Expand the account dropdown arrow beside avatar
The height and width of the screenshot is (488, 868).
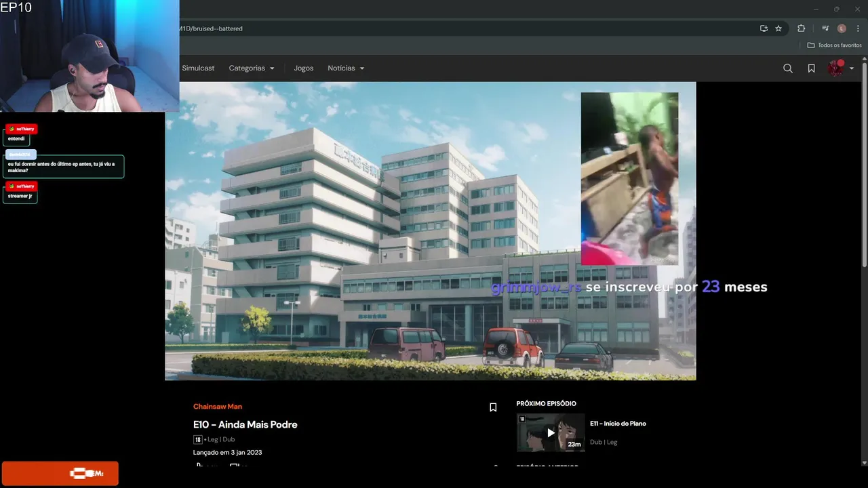(852, 68)
